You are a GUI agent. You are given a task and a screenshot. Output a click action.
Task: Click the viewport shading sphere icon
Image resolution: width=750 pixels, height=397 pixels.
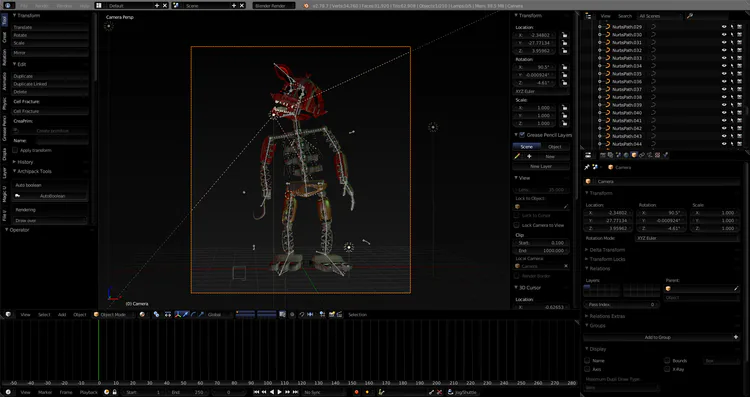(x=142, y=314)
